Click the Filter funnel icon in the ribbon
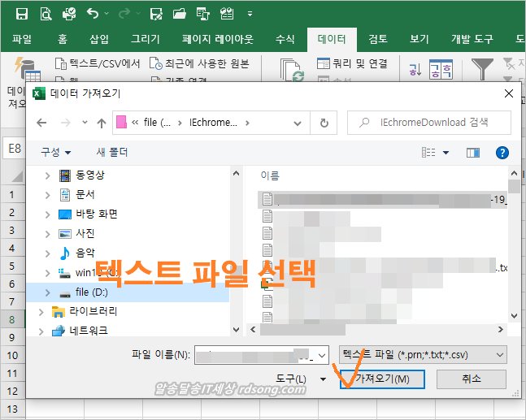 (483, 70)
